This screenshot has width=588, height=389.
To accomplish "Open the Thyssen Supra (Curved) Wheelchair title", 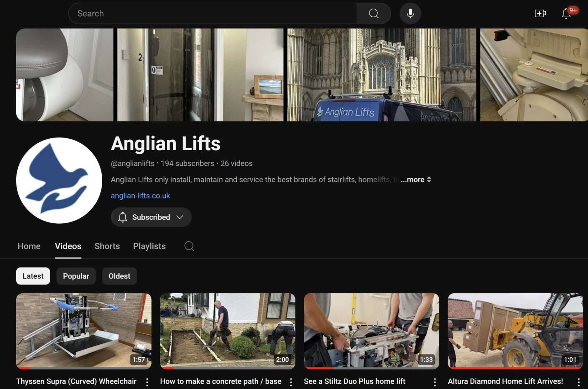I will (76, 381).
